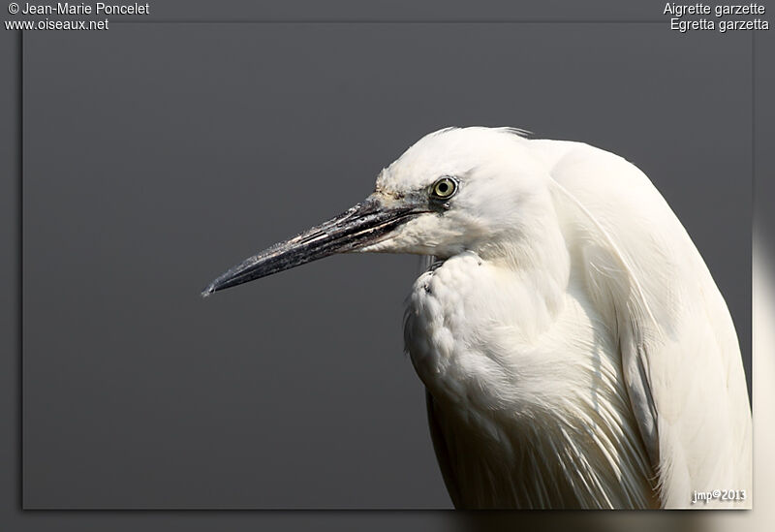Click the "www.oiseaux.net" website text
The image size is (775, 532).
coord(56,24)
